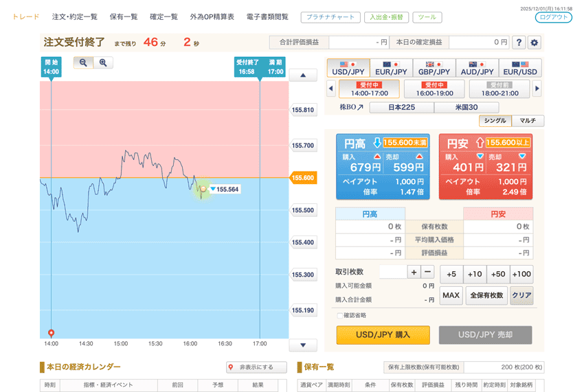Screen dimensions: 584x392
Task: Open help via question mark icon
Action: coord(519,43)
